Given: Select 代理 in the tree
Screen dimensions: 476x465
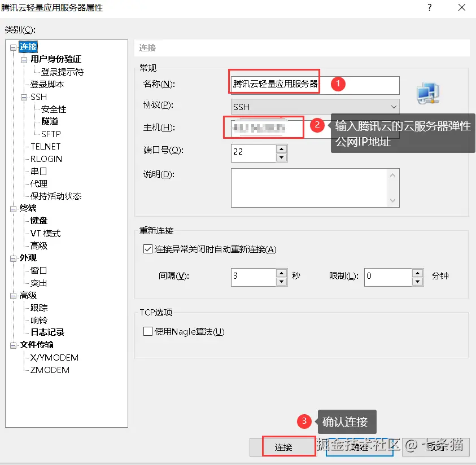Looking at the screenshot, I should 39,184.
